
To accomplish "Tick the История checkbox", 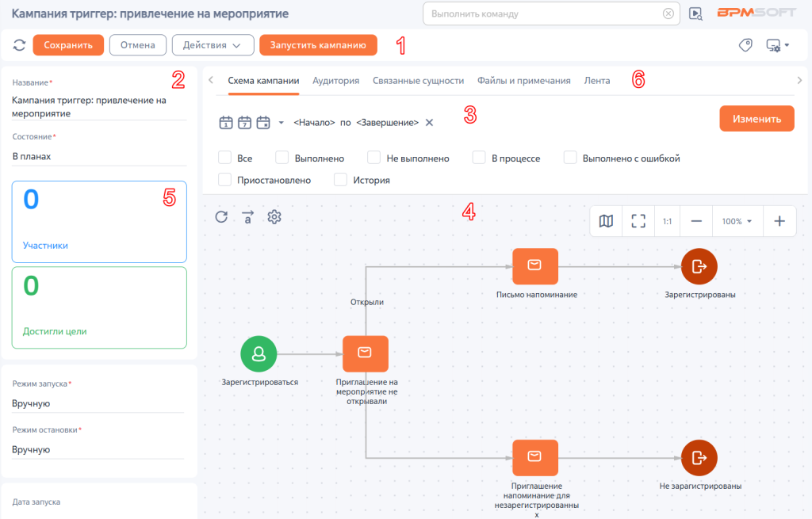I will (340, 180).
